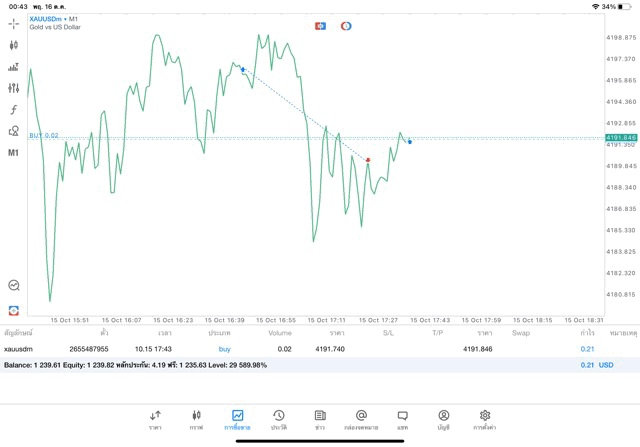Activate the crosshair cursor tool

pyautogui.click(x=14, y=23)
